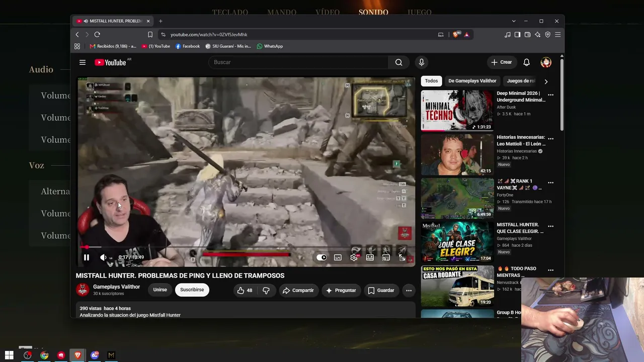This screenshot has height=362, width=644.
Task: Open the Historias Innecesarias video thumbnail
Action: pos(457,154)
